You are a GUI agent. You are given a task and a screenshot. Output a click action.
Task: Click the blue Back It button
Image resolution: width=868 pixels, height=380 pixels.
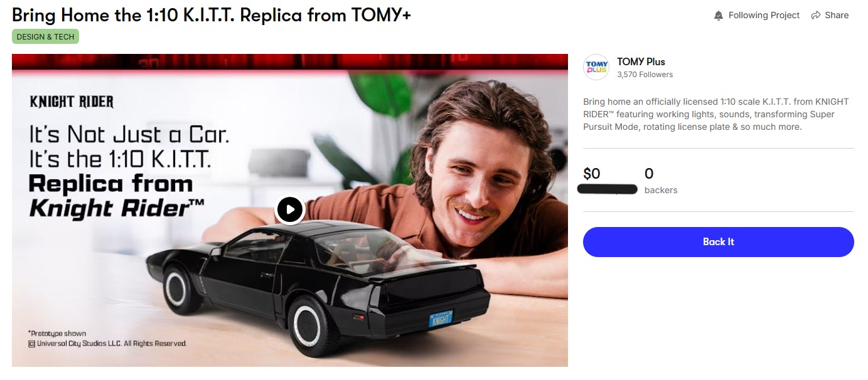(718, 242)
